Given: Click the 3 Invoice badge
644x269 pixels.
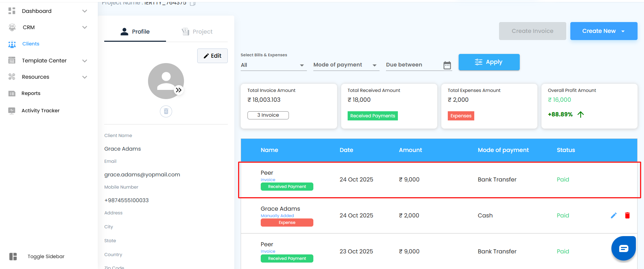Looking at the screenshot, I should point(268,115).
